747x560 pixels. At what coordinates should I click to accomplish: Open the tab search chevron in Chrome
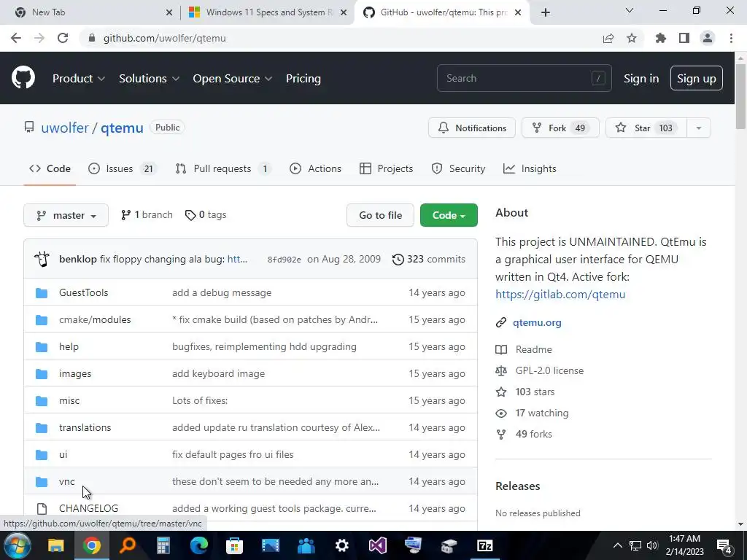[630, 10]
